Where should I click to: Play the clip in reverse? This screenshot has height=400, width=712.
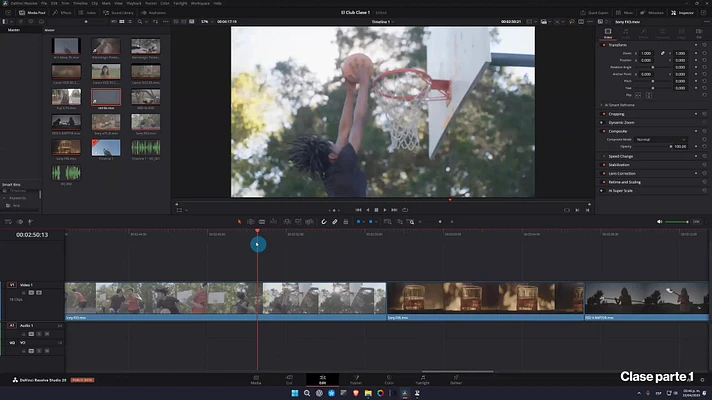click(x=368, y=210)
